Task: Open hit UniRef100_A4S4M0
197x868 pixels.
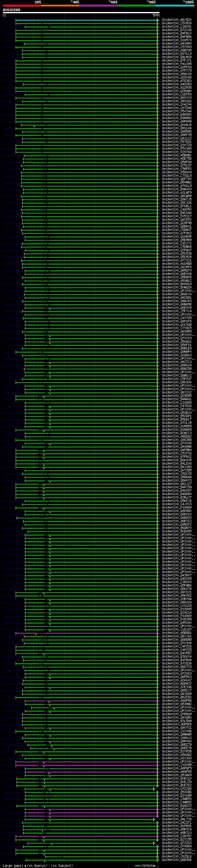Action: 177,43
